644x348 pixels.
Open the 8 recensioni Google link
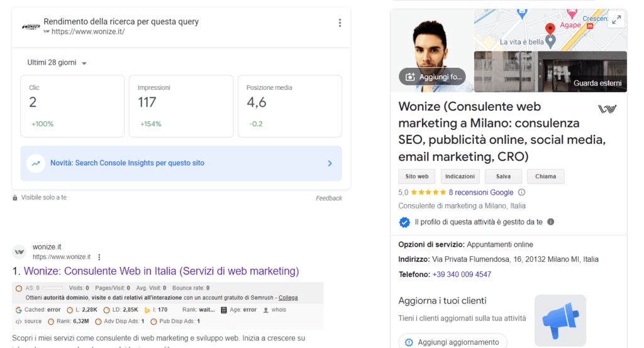point(481,192)
